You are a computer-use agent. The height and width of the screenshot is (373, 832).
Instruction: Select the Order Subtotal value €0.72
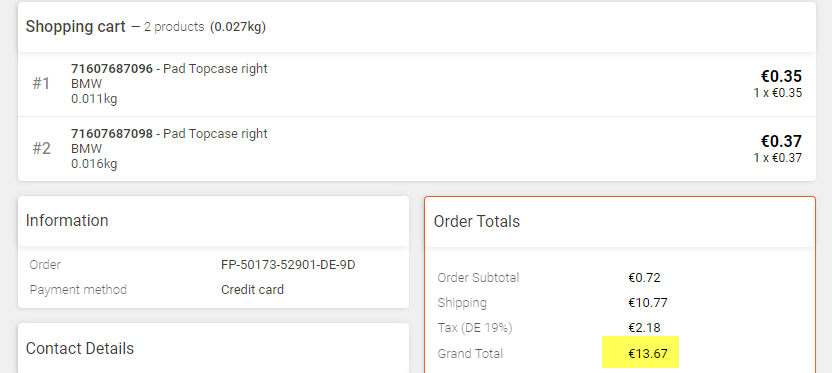[x=644, y=277]
